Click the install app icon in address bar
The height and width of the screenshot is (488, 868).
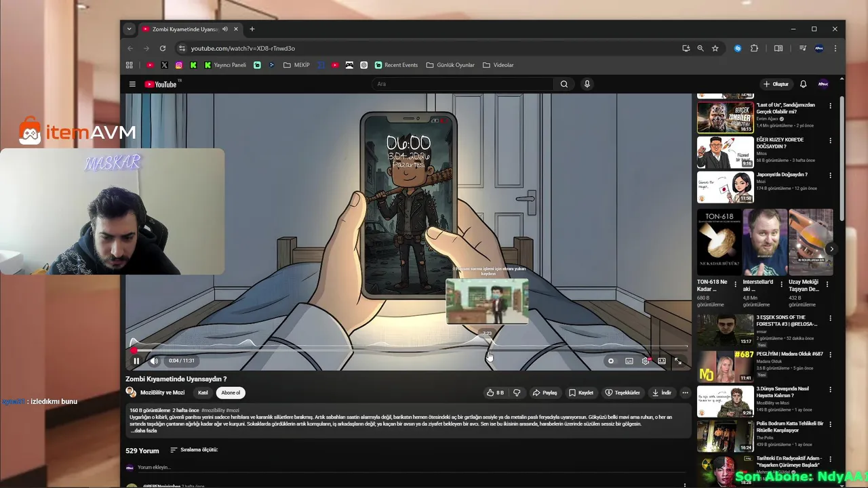coord(686,48)
